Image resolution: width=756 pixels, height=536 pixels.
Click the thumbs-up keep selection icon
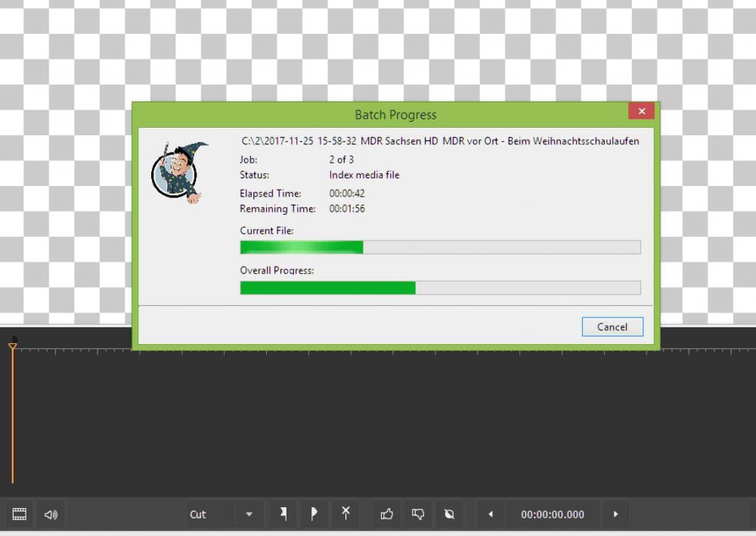point(387,514)
